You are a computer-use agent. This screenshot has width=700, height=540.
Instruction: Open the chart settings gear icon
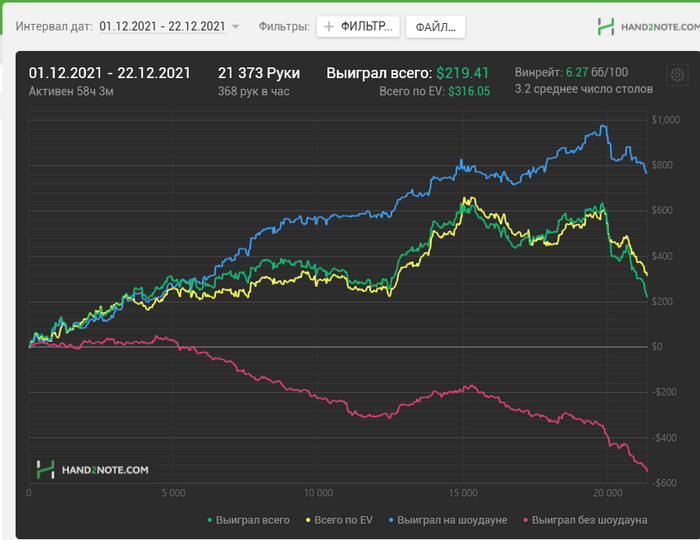click(x=677, y=75)
